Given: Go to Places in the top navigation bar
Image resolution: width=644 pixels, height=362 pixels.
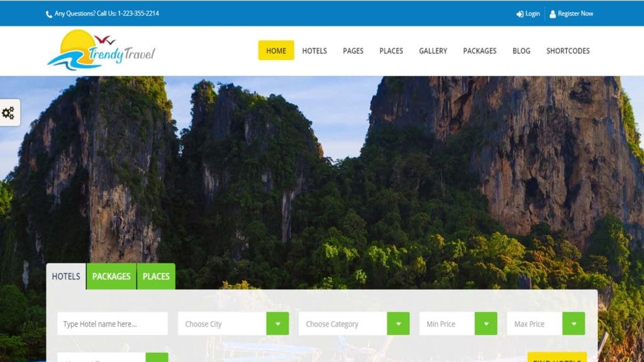Looking at the screenshot, I should (x=391, y=51).
